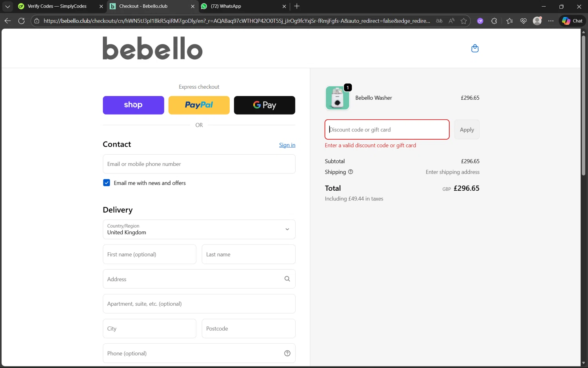
Task: Close the Verify Codes SimplyCodes tab
Action: pos(101,6)
